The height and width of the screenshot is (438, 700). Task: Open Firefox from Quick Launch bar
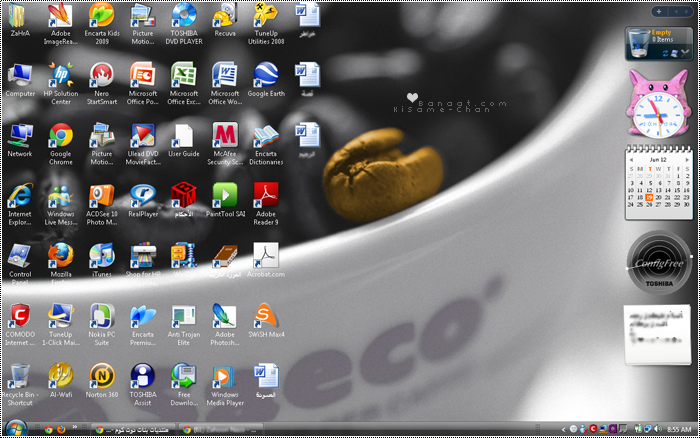click(x=61, y=430)
